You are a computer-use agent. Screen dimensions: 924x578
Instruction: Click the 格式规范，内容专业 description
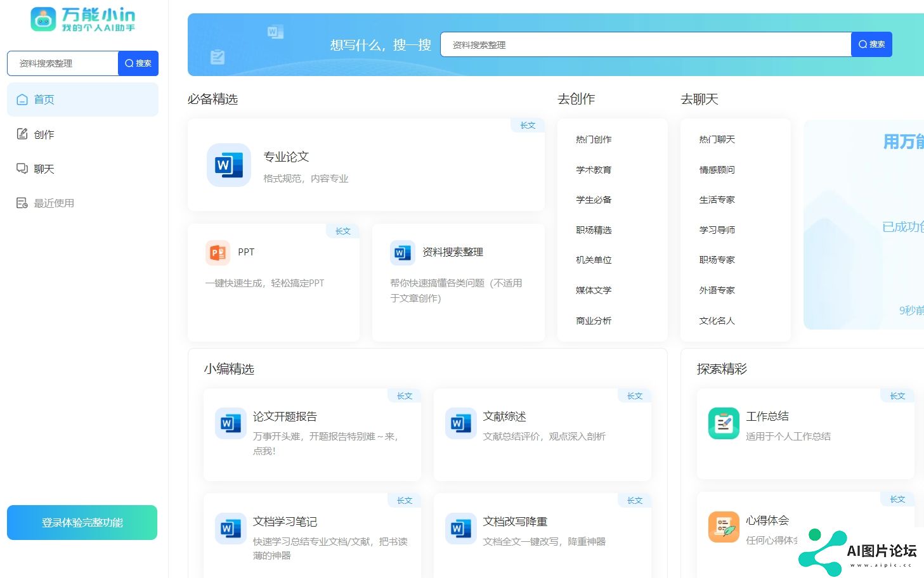point(306,179)
